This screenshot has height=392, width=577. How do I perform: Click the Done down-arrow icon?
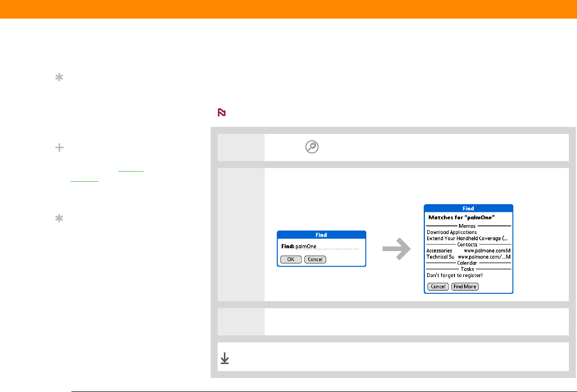[225, 358]
